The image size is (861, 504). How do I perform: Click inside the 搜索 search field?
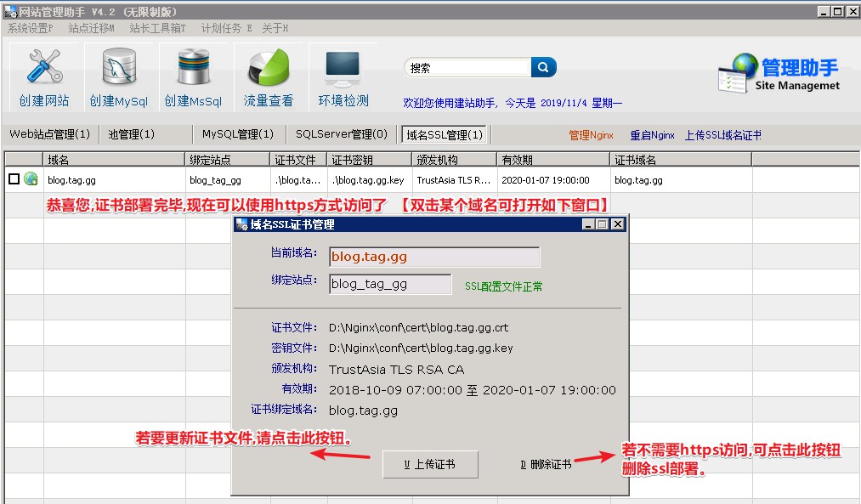pyautogui.click(x=467, y=68)
